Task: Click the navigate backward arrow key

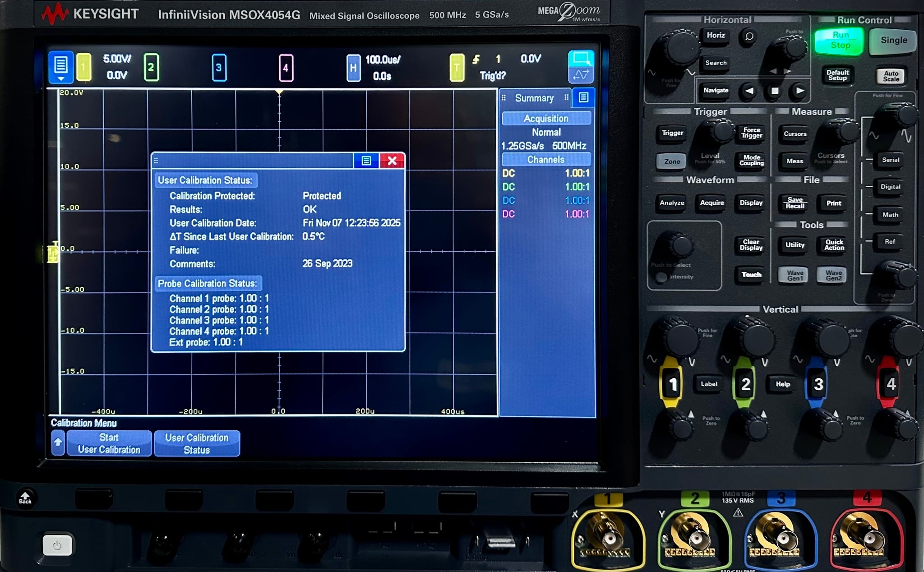Action: coord(749,91)
